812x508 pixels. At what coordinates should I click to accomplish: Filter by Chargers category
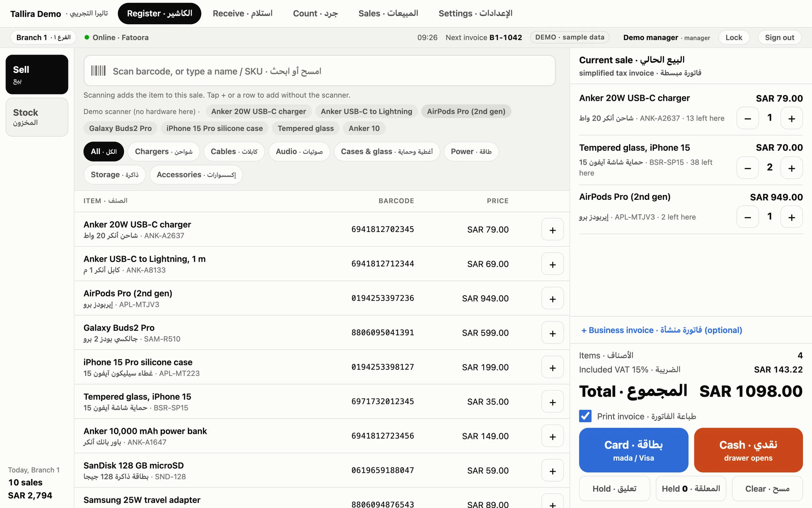tap(163, 151)
